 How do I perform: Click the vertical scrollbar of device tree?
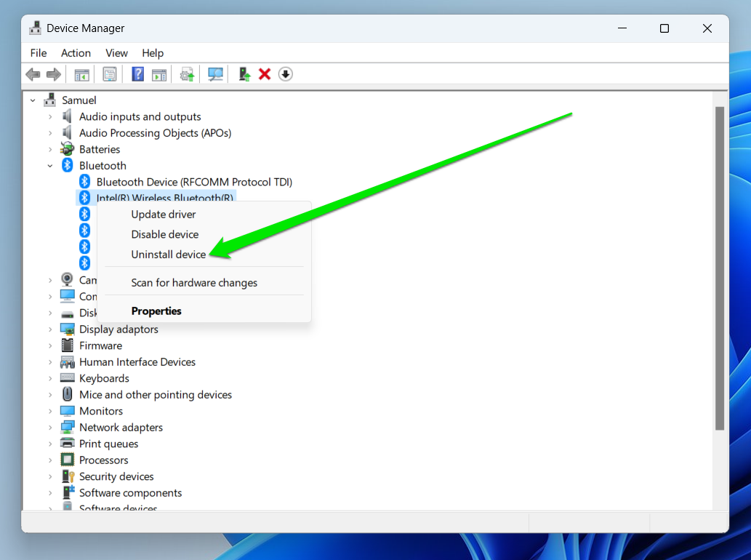720,269
